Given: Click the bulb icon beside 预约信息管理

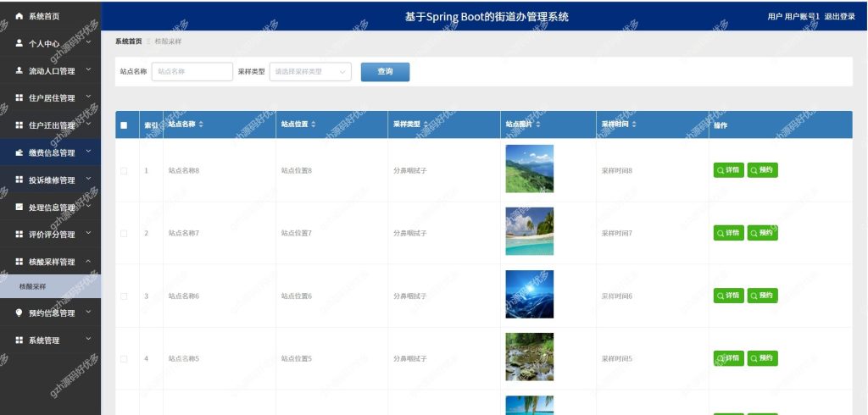Looking at the screenshot, I should [19, 313].
